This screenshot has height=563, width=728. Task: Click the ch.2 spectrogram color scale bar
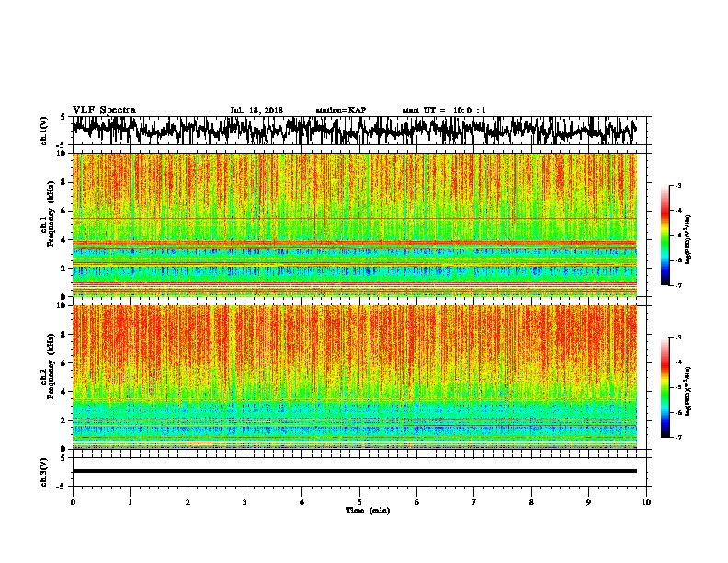point(665,387)
